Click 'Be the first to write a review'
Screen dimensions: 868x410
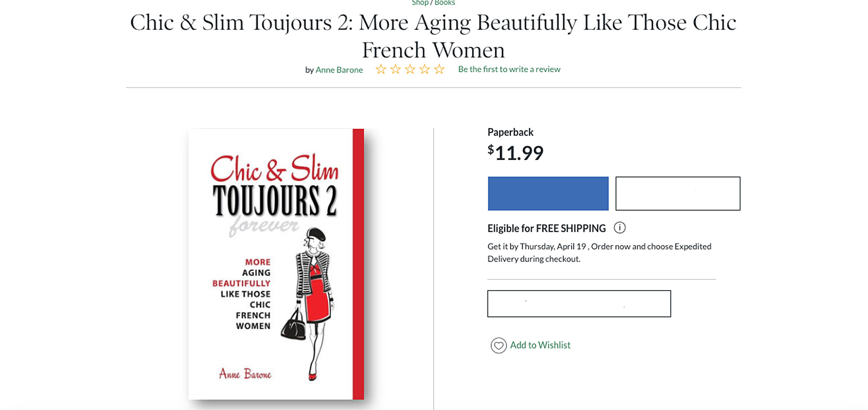click(509, 69)
